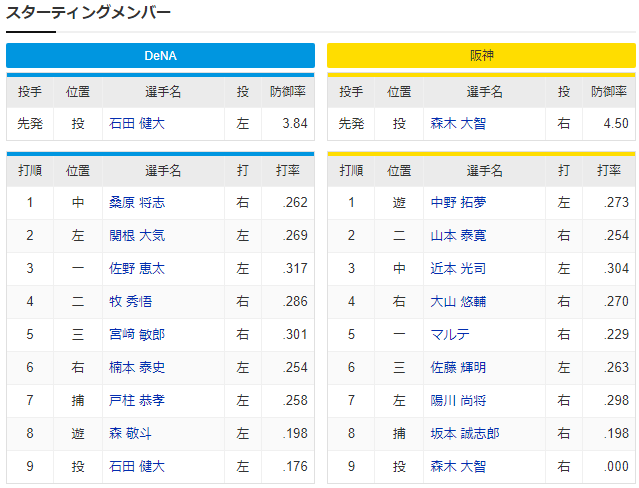The image size is (639, 488).
Task: Click the スターティングメンバー heading
Action: point(88,13)
